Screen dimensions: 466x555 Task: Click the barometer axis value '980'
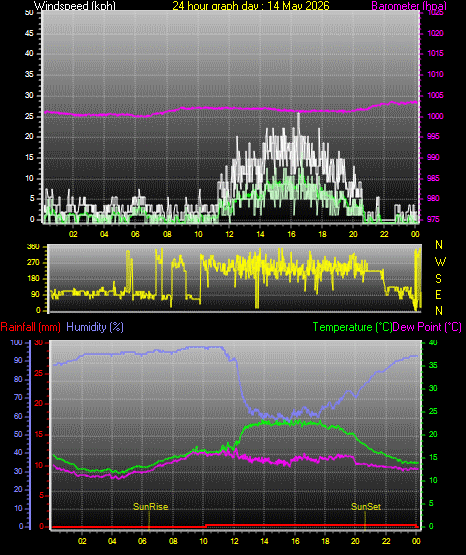click(433, 199)
